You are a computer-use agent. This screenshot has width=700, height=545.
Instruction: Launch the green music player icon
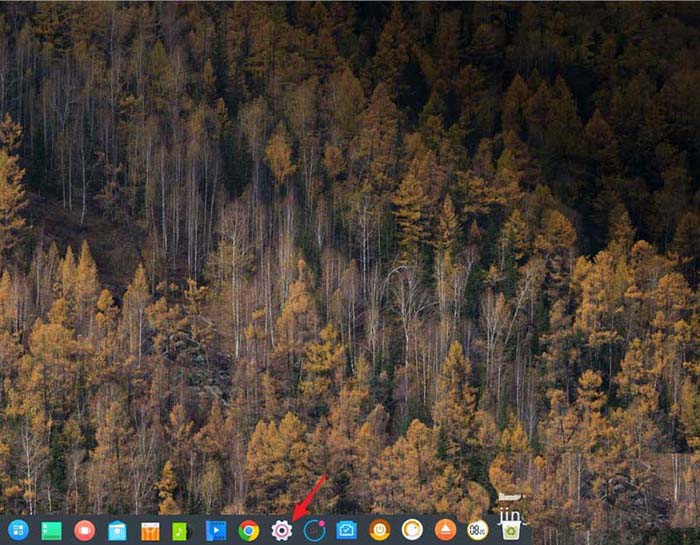[x=180, y=531]
